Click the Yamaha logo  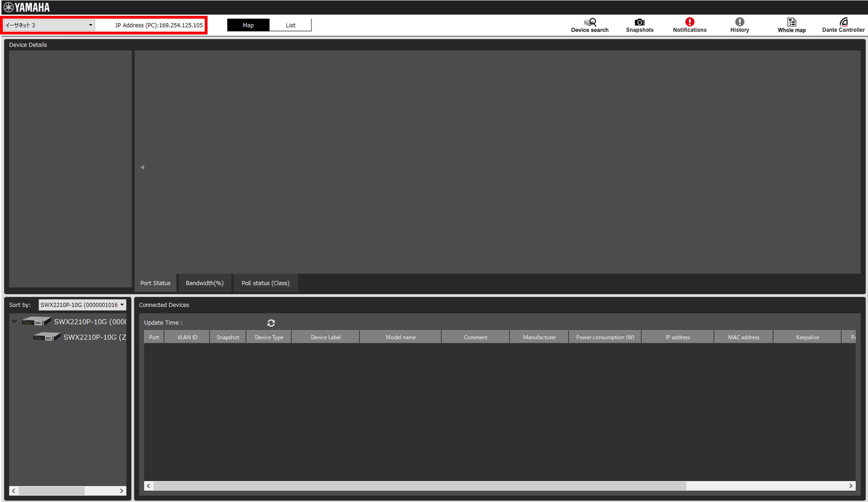click(27, 7)
